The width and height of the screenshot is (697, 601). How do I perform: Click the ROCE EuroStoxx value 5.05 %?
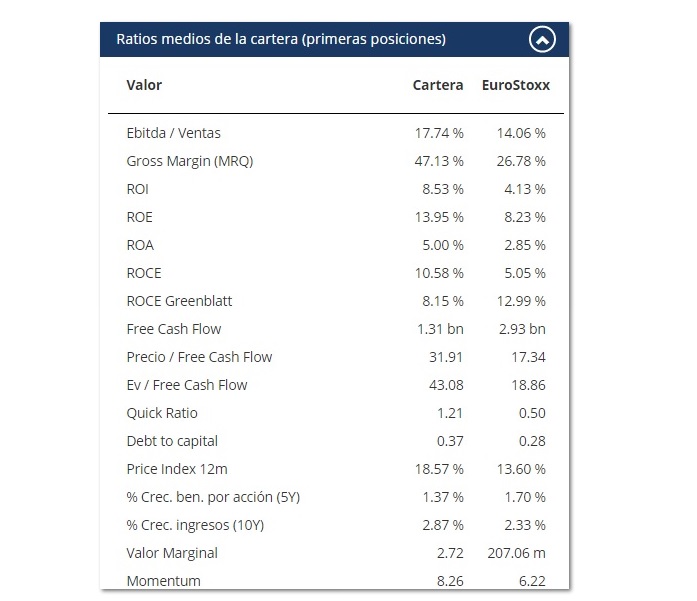coord(525,273)
